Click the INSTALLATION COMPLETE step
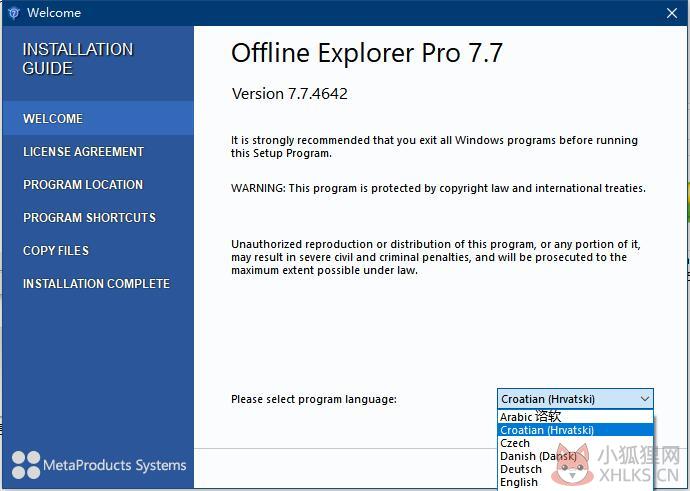Screen dimensions: 690x491 [96, 283]
